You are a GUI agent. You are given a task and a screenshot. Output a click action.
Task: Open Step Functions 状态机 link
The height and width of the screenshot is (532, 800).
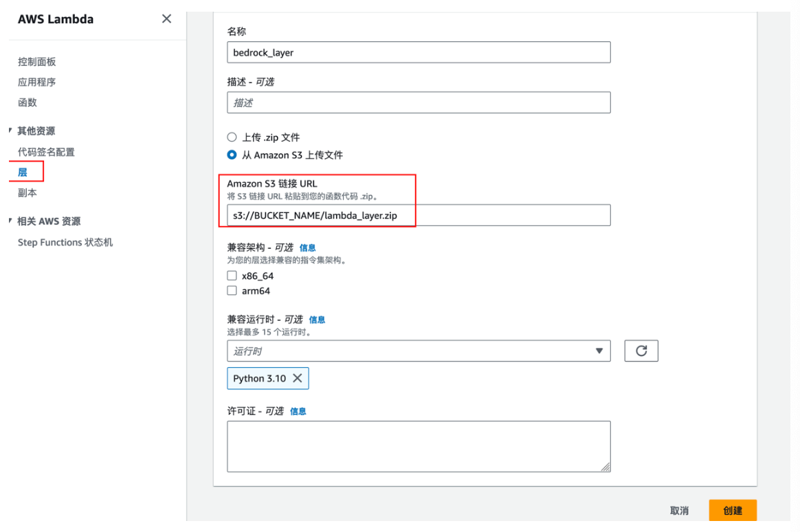coord(65,242)
